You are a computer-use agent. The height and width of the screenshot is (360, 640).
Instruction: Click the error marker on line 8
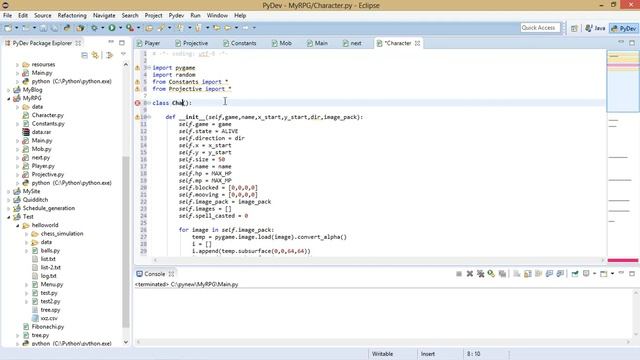click(x=138, y=103)
